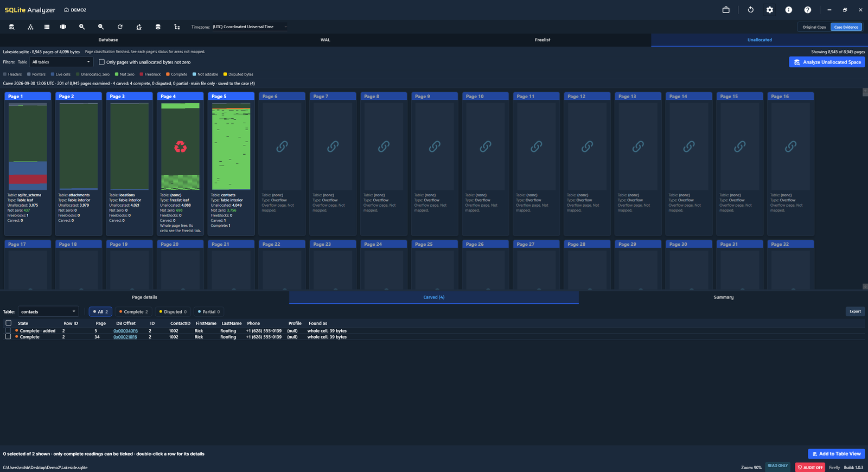Select the Page 5 contacts thumbnail
This screenshot has width=868, height=472.
tap(231, 146)
